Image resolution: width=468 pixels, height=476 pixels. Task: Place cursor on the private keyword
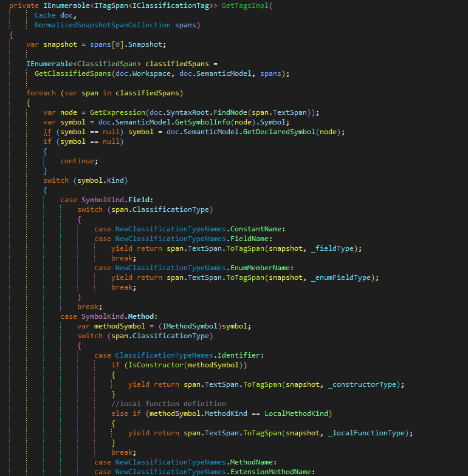(x=24, y=5)
